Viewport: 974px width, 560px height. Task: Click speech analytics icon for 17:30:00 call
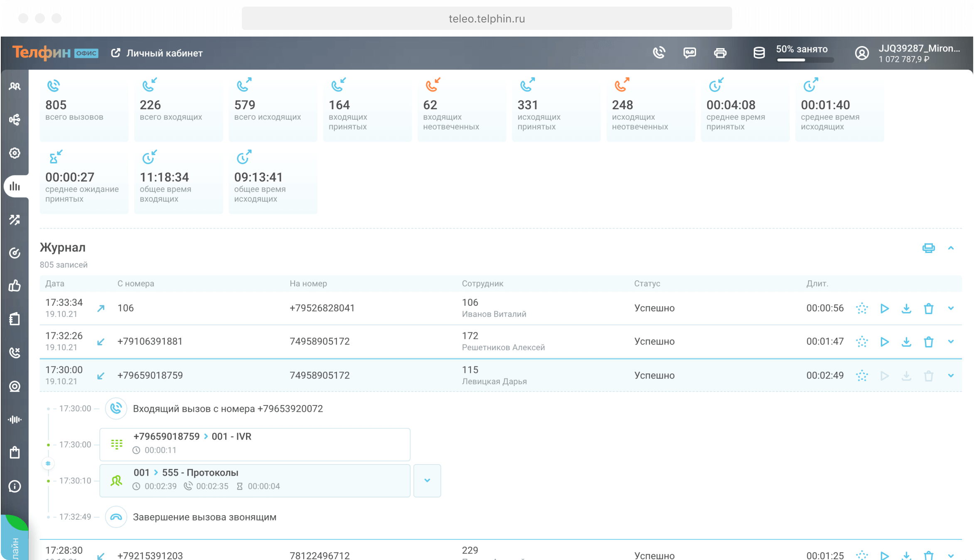862,376
